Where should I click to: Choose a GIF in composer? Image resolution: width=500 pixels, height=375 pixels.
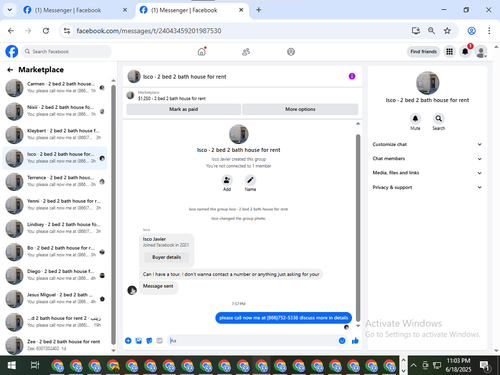coord(159,341)
